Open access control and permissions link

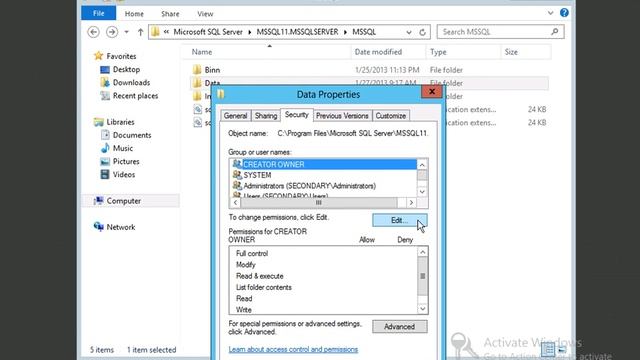pyautogui.click(x=293, y=349)
